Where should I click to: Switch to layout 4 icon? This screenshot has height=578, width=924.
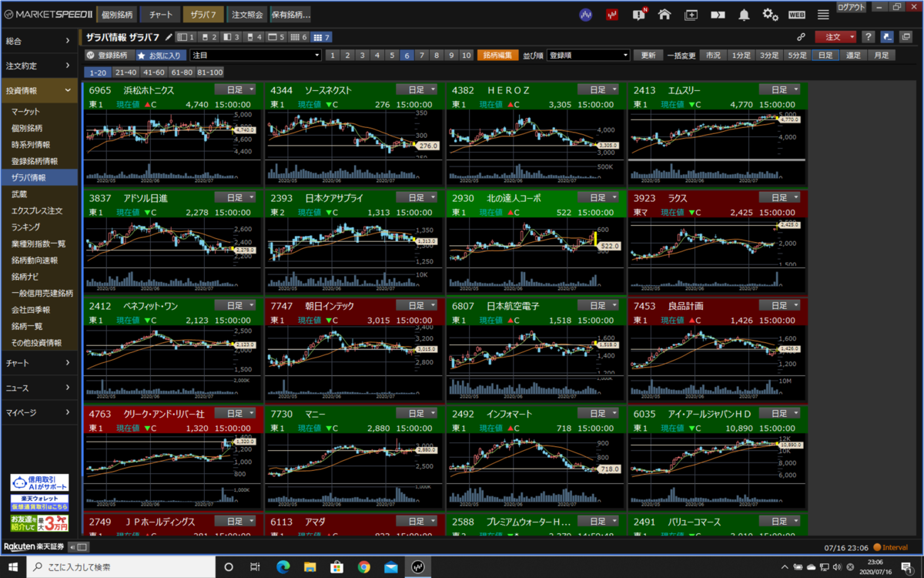pos(253,37)
